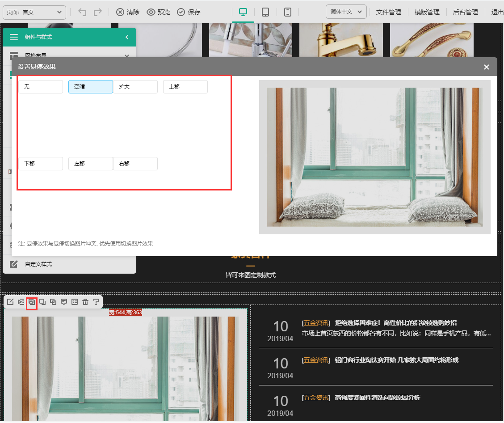The height and width of the screenshot is (423, 504).
Task: Click the 保存 save button
Action: click(x=189, y=12)
